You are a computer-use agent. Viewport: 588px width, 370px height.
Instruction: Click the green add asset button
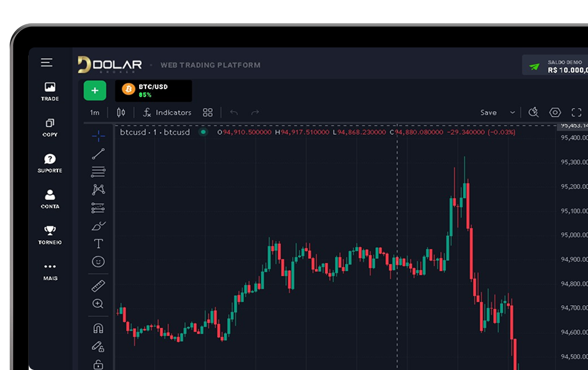click(x=95, y=90)
